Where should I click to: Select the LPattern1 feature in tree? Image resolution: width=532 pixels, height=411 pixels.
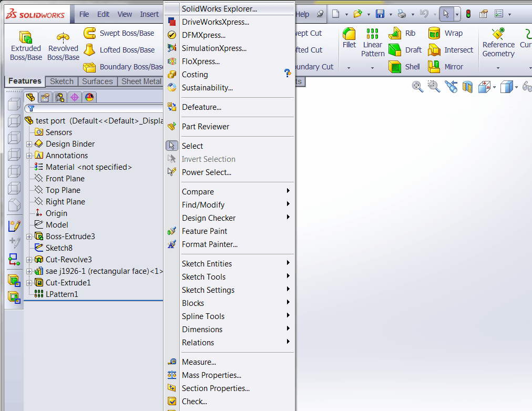click(x=56, y=294)
